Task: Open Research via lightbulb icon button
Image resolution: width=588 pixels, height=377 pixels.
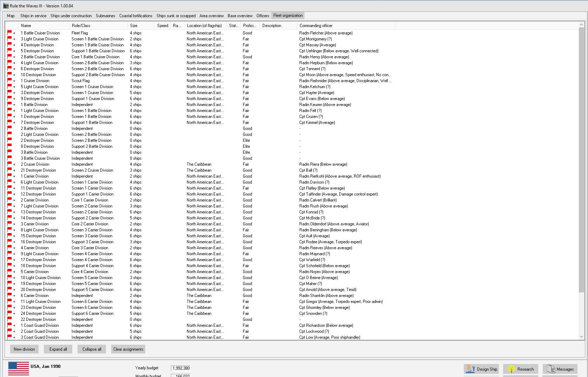Action: pyautogui.click(x=521, y=369)
